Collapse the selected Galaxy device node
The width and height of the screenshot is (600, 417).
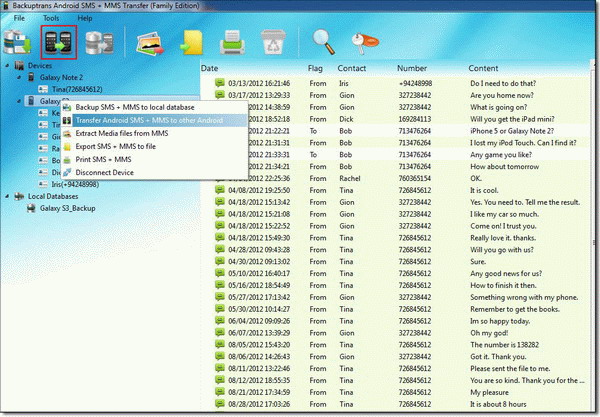pos(19,101)
